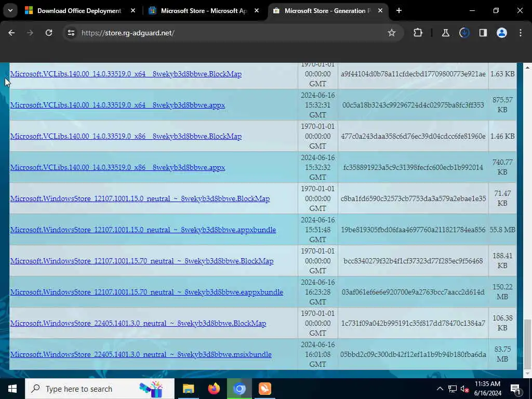The image size is (532, 399).
Task: Click the scrollbar down arrow
Action: coord(527,374)
